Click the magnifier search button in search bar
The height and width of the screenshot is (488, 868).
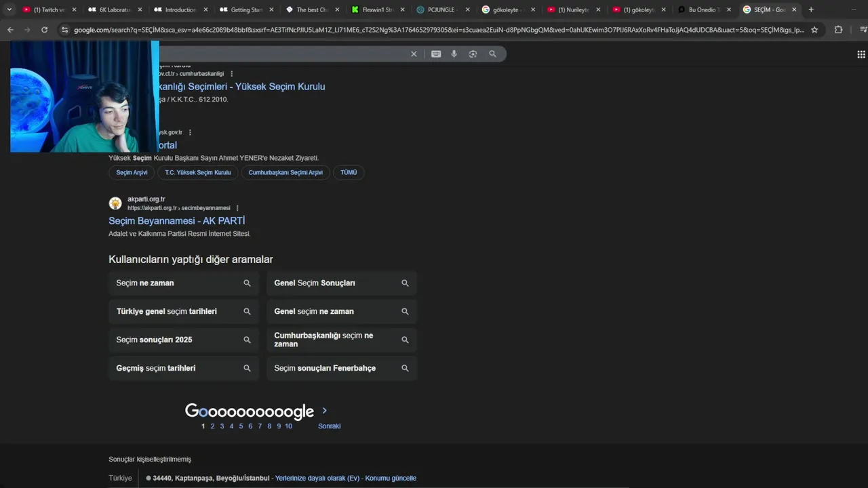coord(493,54)
